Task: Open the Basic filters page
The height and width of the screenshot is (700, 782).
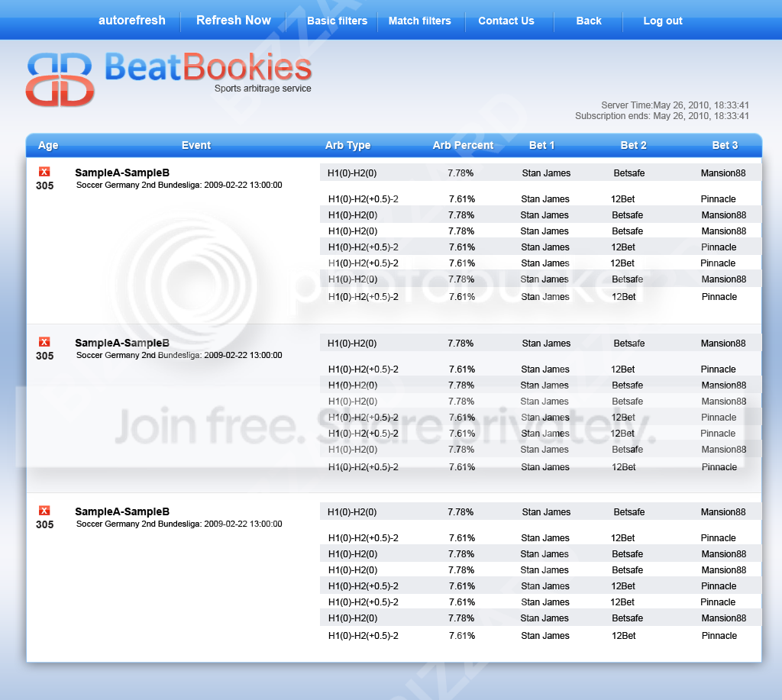Action: [x=337, y=21]
